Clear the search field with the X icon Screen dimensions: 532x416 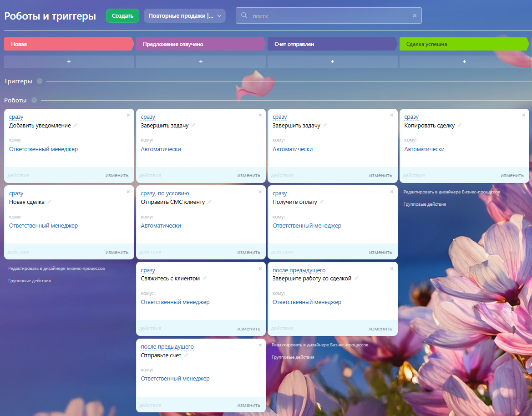tap(415, 15)
